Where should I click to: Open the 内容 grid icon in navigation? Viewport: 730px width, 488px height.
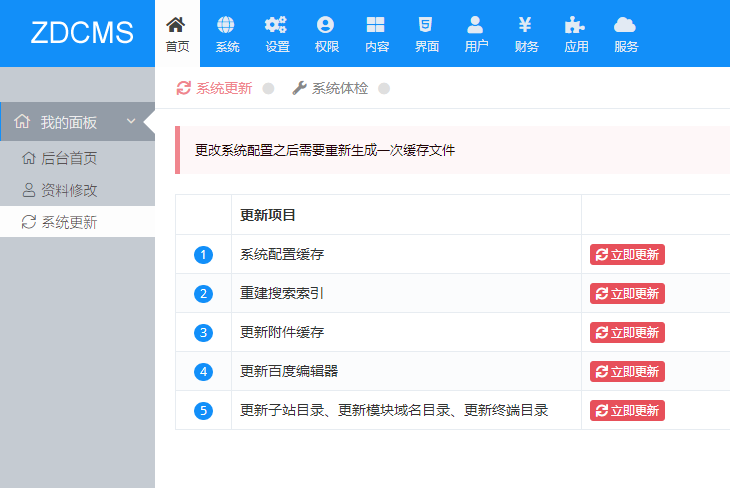tap(376, 33)
